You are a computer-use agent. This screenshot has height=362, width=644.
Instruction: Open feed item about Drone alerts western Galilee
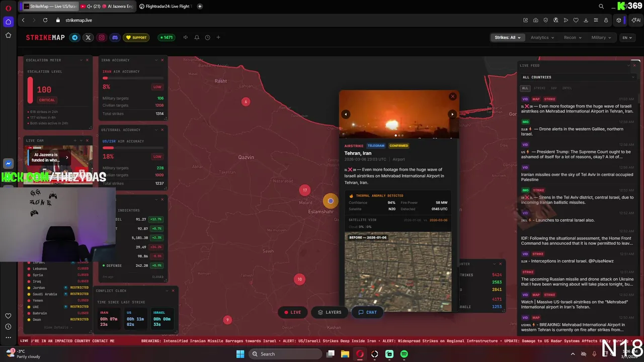pos(578,129)
